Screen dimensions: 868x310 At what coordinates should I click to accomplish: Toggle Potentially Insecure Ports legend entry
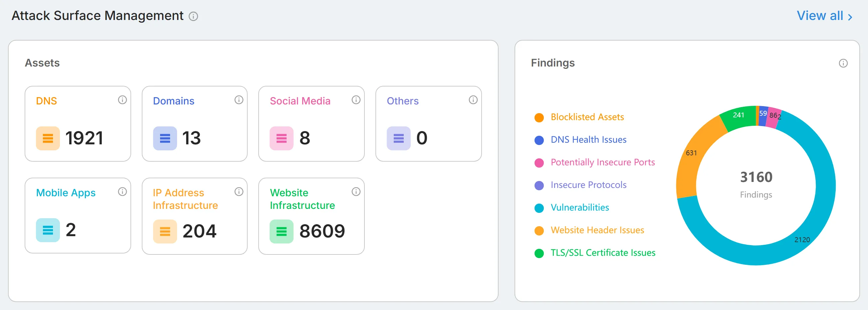(595, 163)
